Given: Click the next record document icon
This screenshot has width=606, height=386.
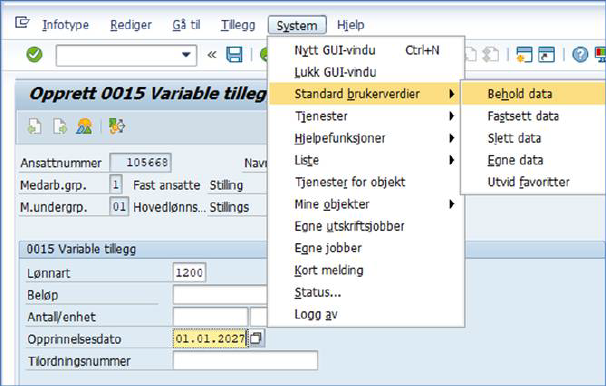Looking at the screenshot, I should [60, 126].
